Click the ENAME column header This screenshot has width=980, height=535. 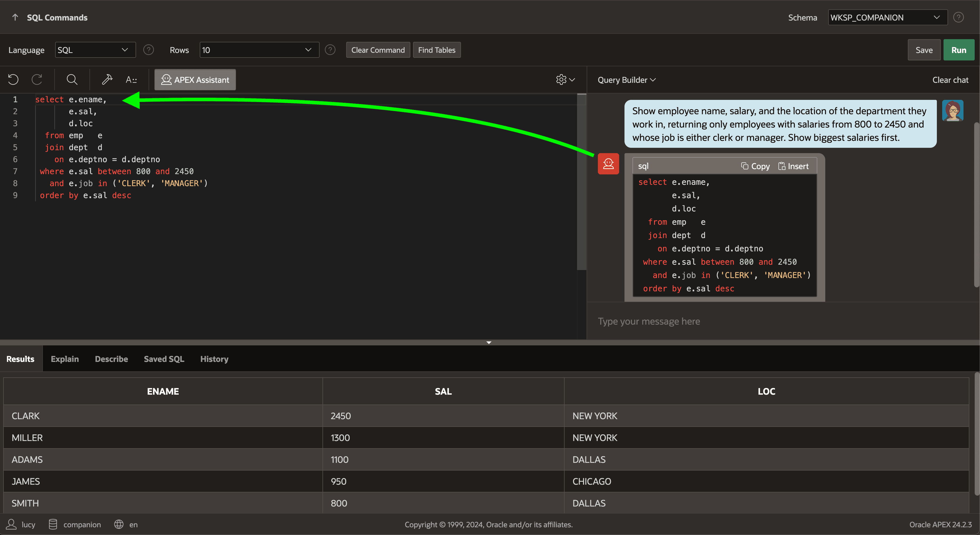click(x=163, y=391)
